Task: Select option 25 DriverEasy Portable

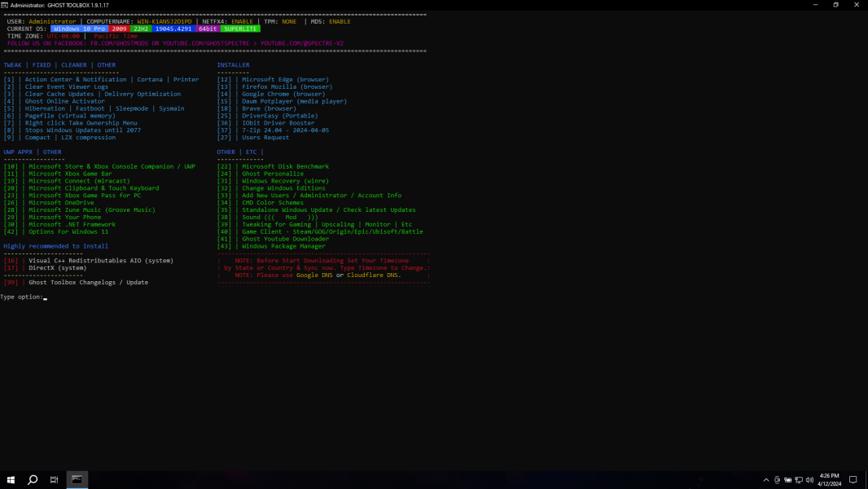Action: [267, 116]
